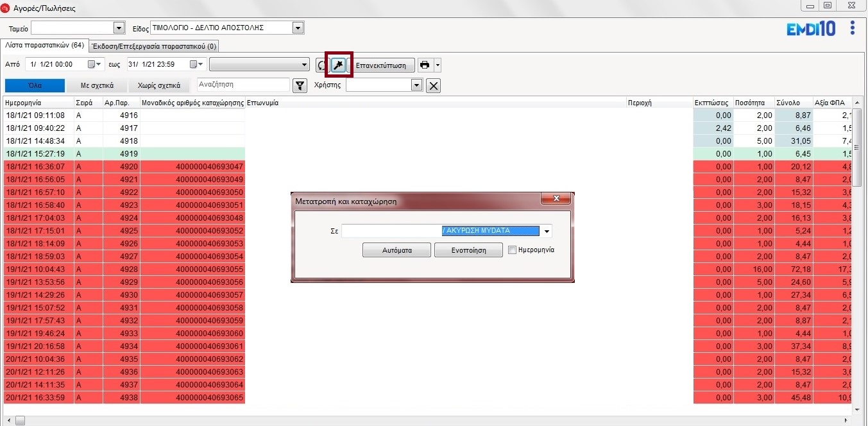Switch to Έκδοση/Επεξεργασία παραστατικού tab
868x426 pixels.
point(154,46)
